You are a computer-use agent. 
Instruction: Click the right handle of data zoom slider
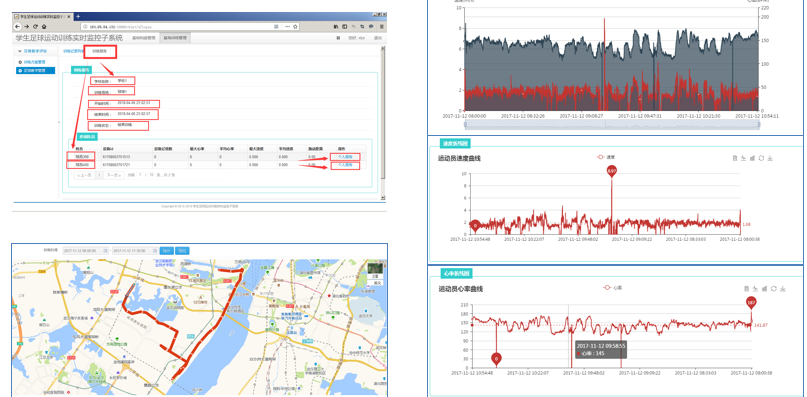pyautogui.click(x=760, y=125)
